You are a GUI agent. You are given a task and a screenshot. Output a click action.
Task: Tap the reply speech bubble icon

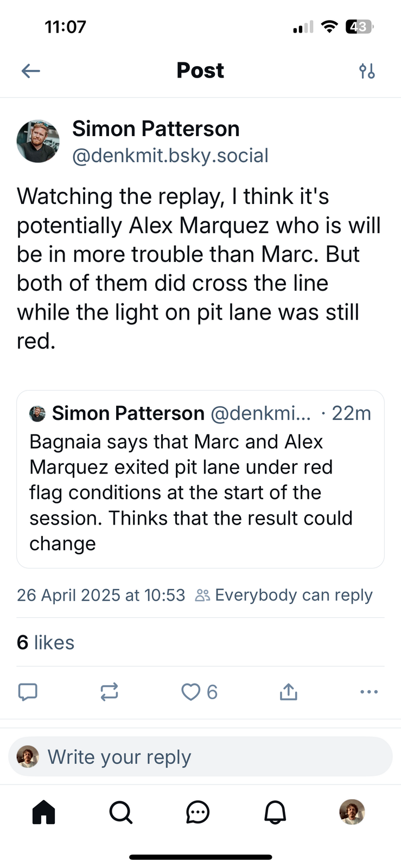(28, 692)
